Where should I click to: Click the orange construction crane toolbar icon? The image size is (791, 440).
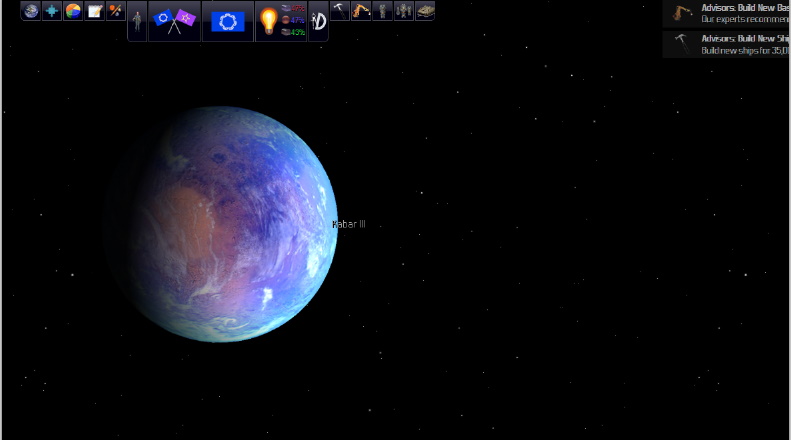(361, 11)
